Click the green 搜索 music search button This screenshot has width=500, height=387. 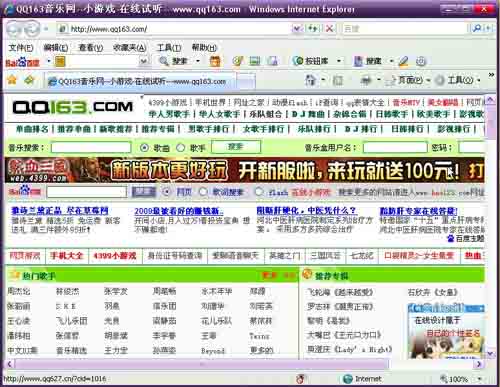point(236,147)
